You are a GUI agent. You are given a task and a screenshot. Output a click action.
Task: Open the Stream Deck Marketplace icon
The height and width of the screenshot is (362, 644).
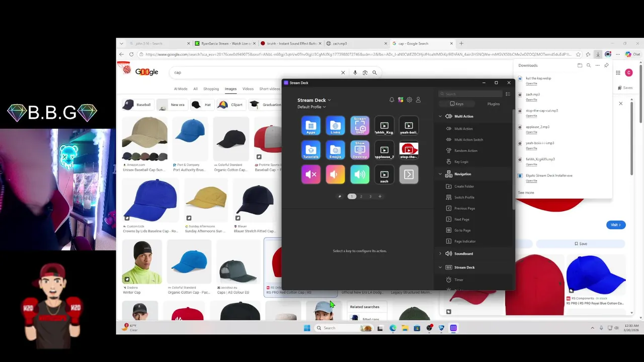point(400,100)
